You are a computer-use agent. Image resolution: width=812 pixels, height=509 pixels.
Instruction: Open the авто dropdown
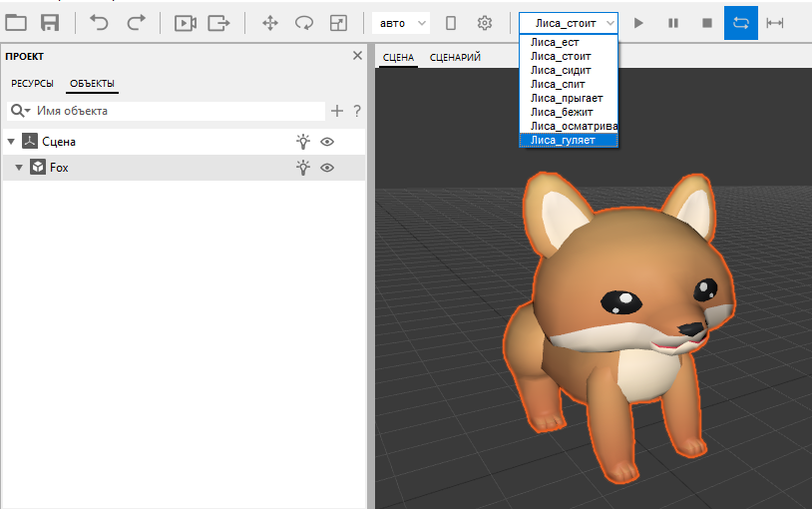[402, 22]
